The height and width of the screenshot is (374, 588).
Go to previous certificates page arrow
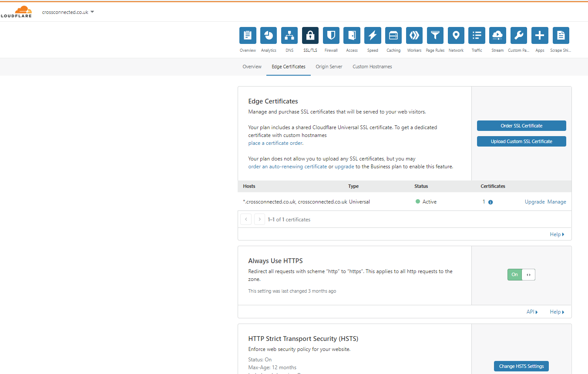click(x=246, y=219)
